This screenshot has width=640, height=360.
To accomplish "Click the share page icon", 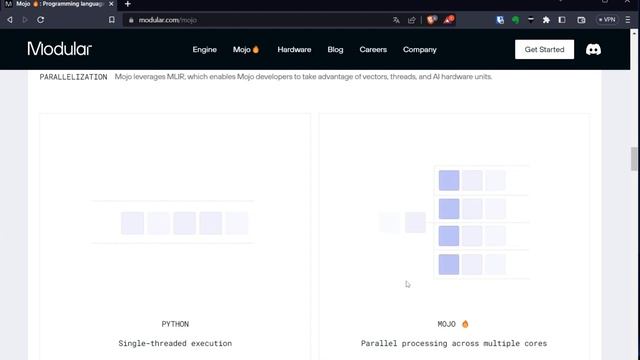I will pos(411,20).
